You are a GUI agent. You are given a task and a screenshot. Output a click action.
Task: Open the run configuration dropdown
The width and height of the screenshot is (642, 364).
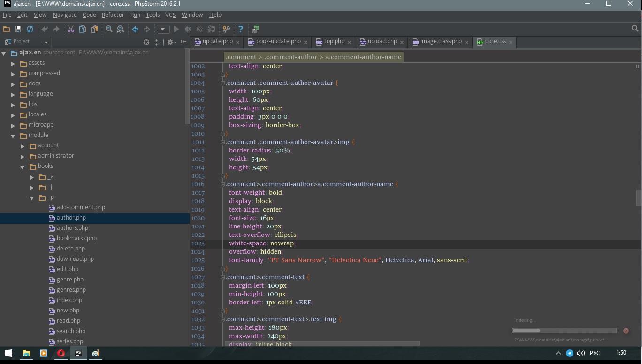point(163,29)
